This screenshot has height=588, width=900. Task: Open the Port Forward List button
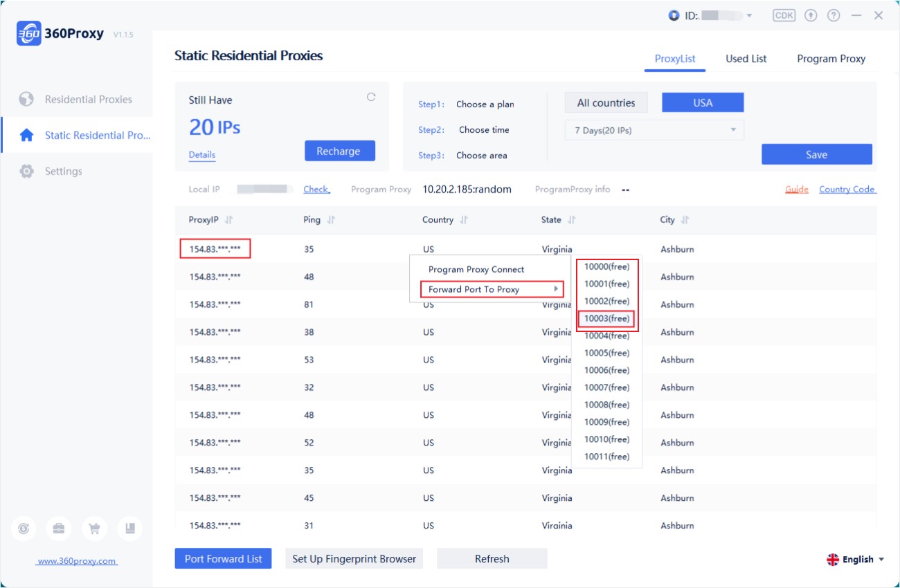tap(223, 559)
